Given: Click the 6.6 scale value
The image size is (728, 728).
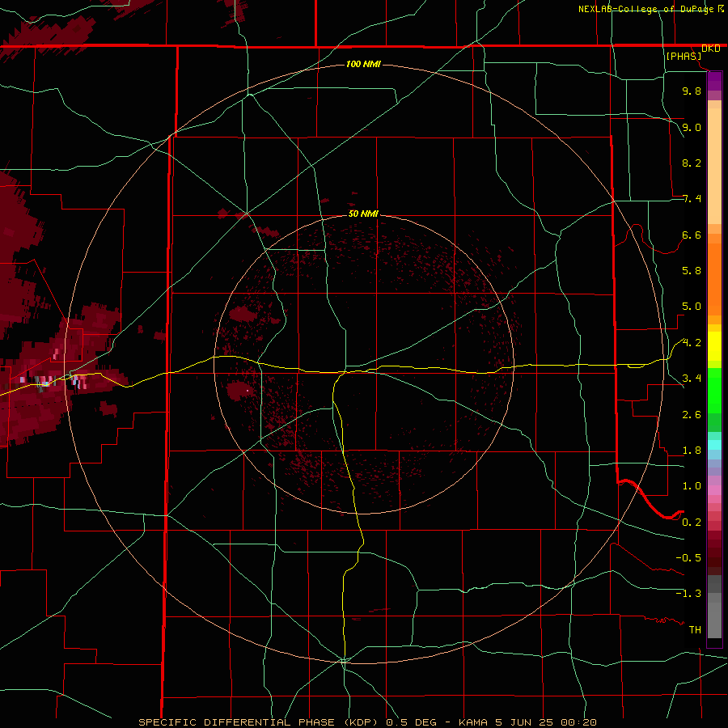Looking at the screenshot, I should coord(692,235).
